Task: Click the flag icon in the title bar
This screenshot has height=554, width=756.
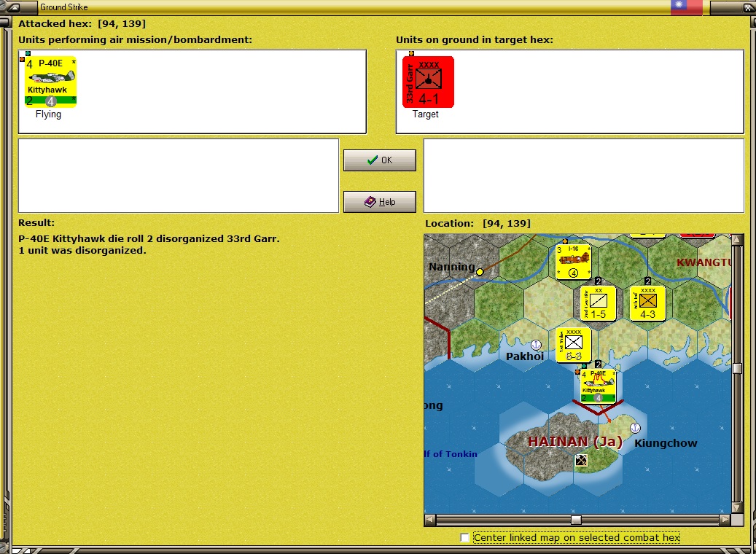Action: [x=686, y=7]
